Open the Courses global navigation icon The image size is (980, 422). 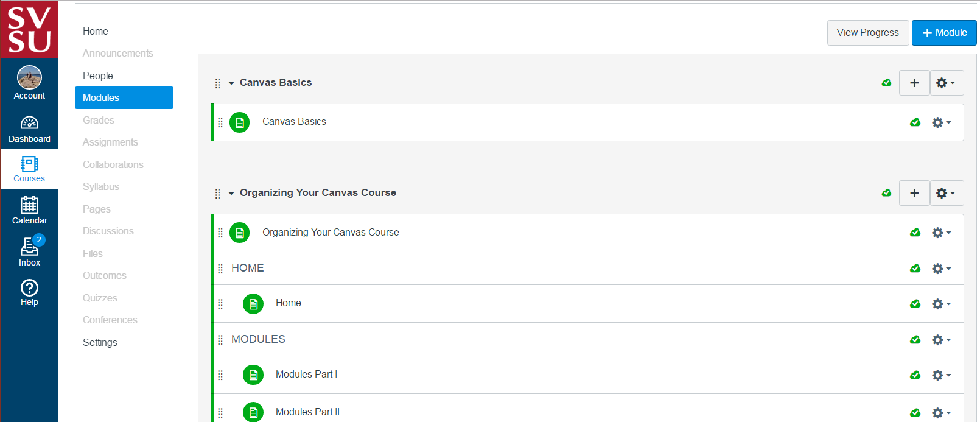coord(29,169)
